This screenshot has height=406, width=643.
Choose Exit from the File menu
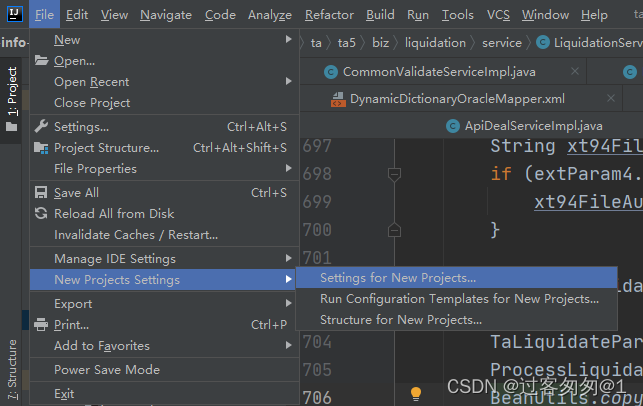(x=164, y=394)
